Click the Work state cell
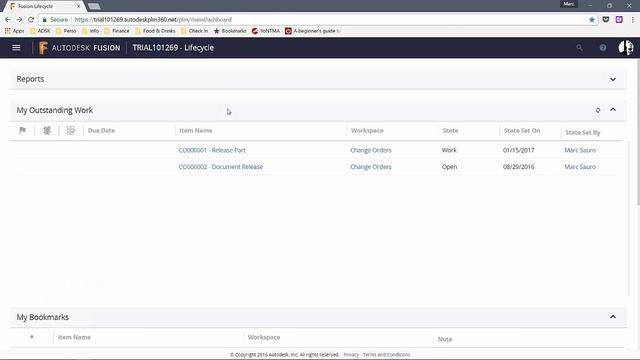The width and height of the screenshot is (640, 360). pos(449,150)
